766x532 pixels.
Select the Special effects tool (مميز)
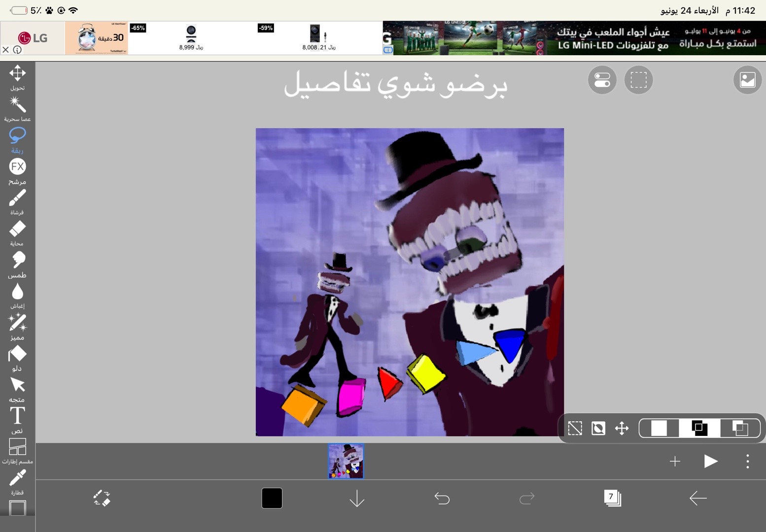click(x=17, y=327)
